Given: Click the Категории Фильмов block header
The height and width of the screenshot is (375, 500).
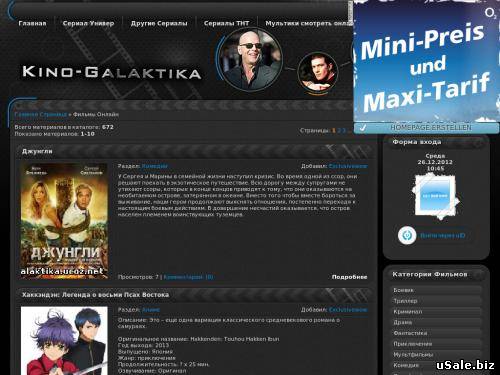Looking at the screenshot, I should (x=430, y=274).
